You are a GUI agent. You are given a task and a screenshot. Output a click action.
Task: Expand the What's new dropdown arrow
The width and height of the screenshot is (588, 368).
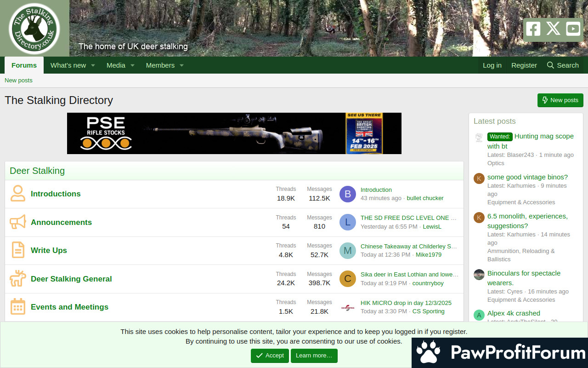(93, 65)
